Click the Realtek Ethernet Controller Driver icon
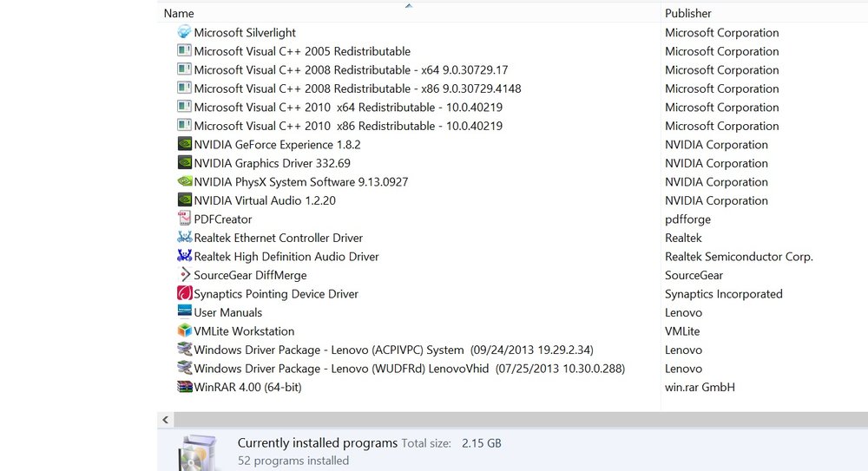The image size is (868, 471). point(184,238)
